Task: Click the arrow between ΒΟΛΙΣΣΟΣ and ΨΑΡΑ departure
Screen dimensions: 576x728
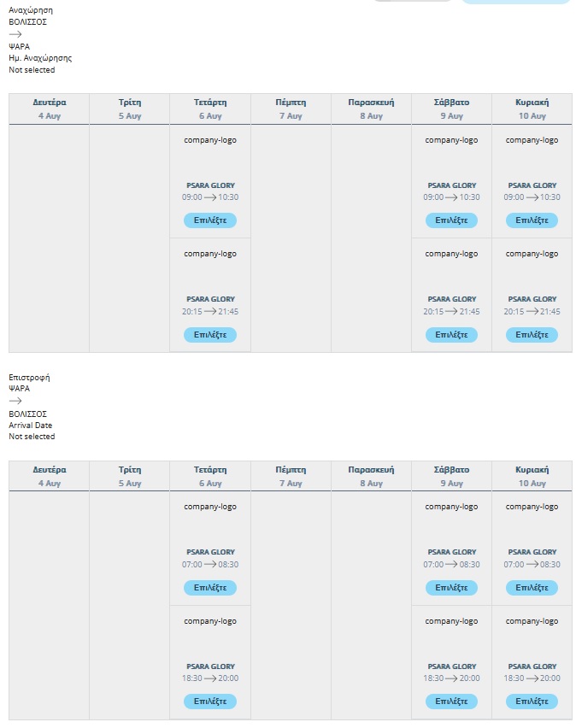Action: [15, 34]
